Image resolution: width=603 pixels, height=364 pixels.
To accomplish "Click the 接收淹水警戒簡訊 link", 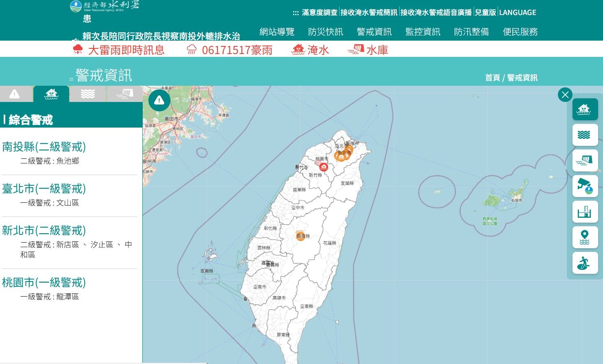I will pyautogui.click(x=369, y=13).
